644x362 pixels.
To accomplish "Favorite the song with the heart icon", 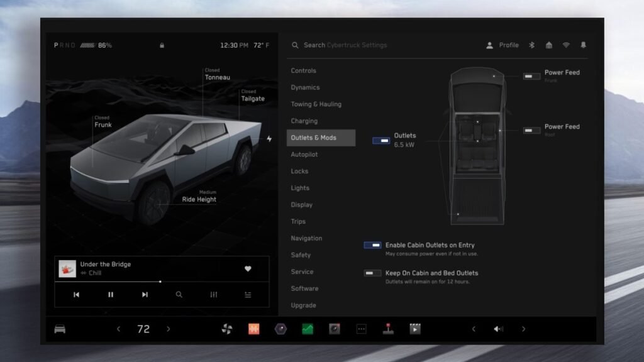I will (248, 269).
